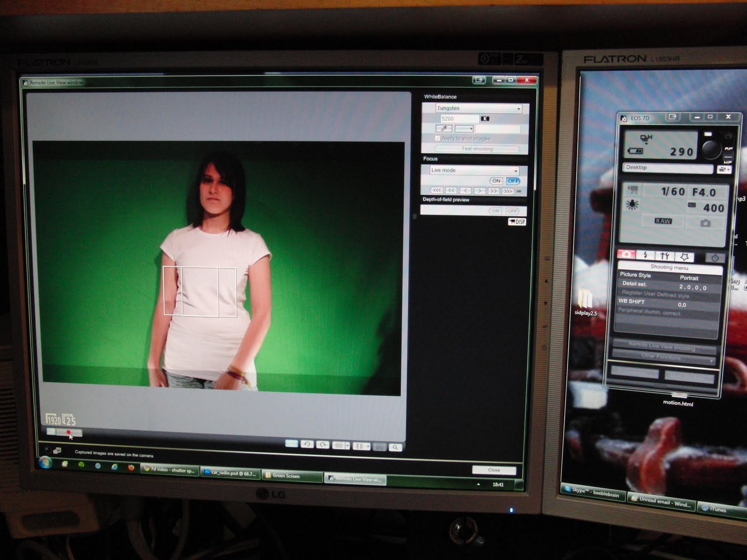
Task: Select the star My Menu tab
Action: tap(684, 257)
